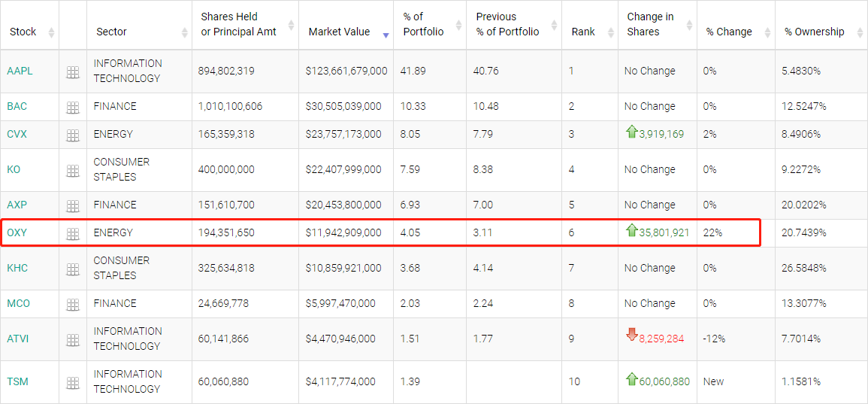The width and height of the screenshot is (868, 404).
Task: Open the table grid icon beside KHC
Action: [72, 269]
